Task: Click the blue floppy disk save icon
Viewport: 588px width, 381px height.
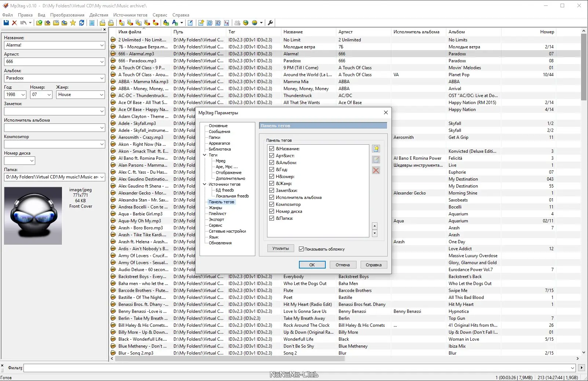Action: click(x=6, y=23)
